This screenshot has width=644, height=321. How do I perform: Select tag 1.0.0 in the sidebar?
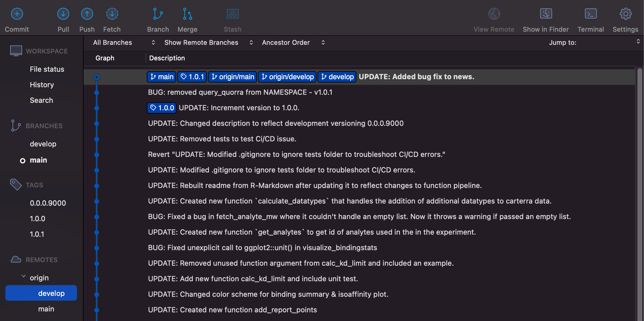tap(38, 219)
